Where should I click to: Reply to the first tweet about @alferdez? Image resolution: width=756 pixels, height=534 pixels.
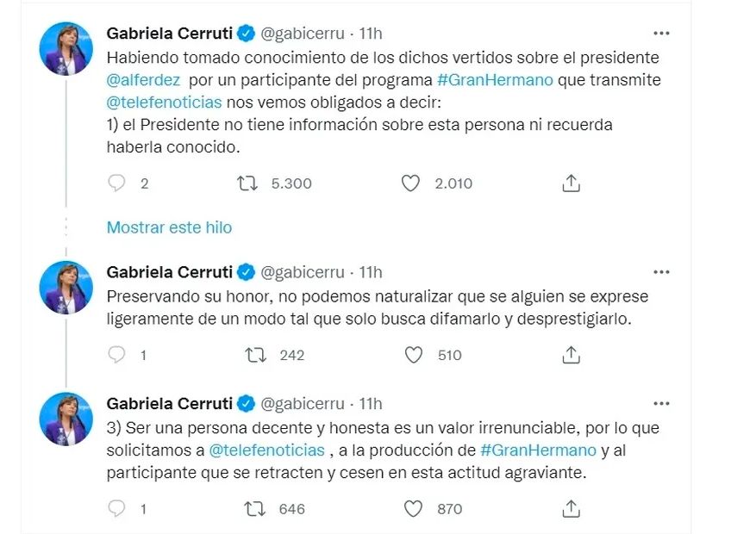(117, 183)
